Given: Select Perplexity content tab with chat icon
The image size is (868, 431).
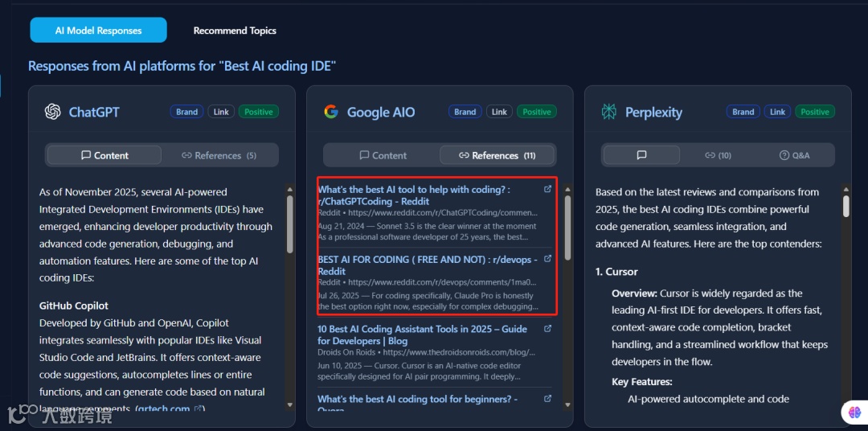Looking at the screenshot, I should [x=641, y=155].
